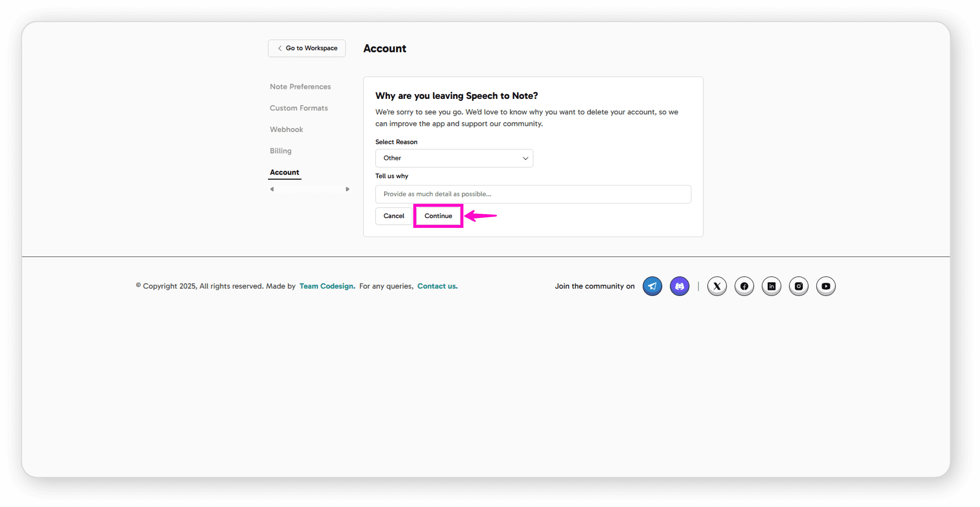This screenshot has width=980, height=507.
Task: Cancel the account deletion form
Action: (x=393, y=216)
